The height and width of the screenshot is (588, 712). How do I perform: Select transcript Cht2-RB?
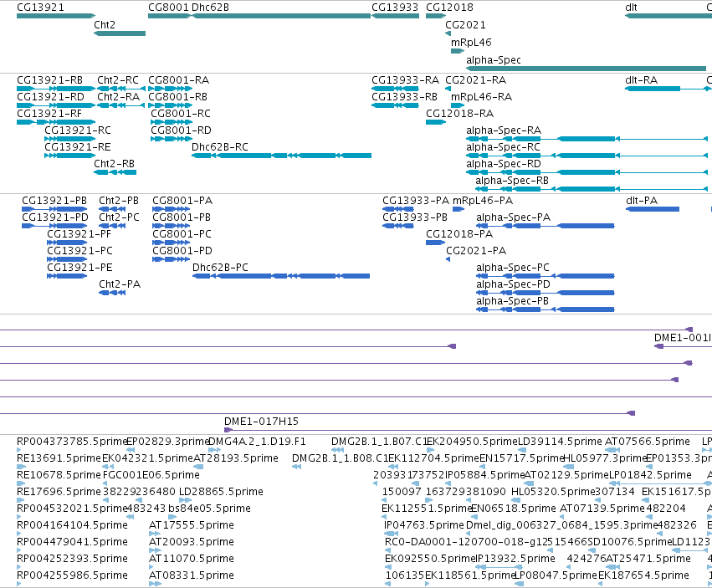coord(115,172)
